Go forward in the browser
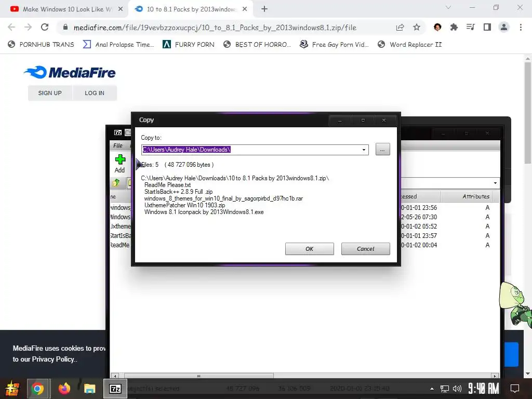 (x=28, y=27)
